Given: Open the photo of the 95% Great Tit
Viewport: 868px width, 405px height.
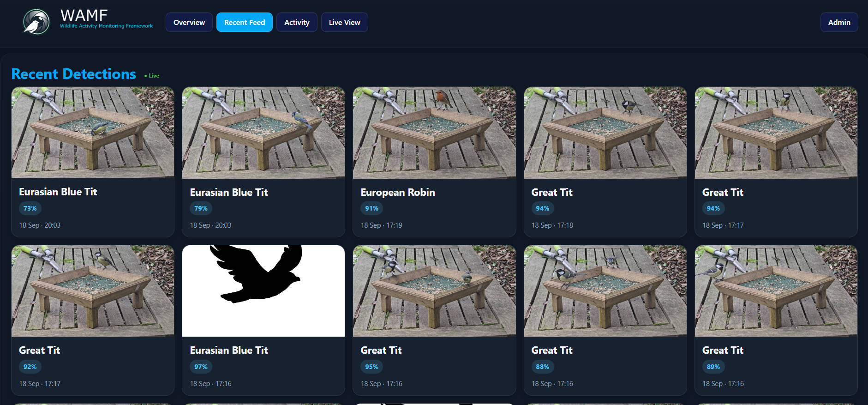Looking at the screenshot, I should click(x=434, y=291).
